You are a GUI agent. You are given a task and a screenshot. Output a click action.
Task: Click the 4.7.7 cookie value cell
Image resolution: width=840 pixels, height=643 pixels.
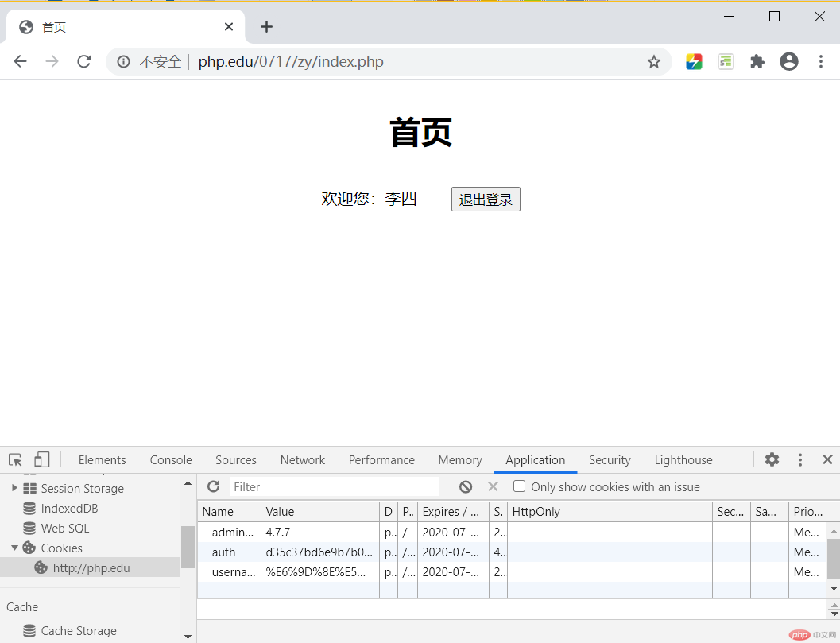(x=319, y=532)
